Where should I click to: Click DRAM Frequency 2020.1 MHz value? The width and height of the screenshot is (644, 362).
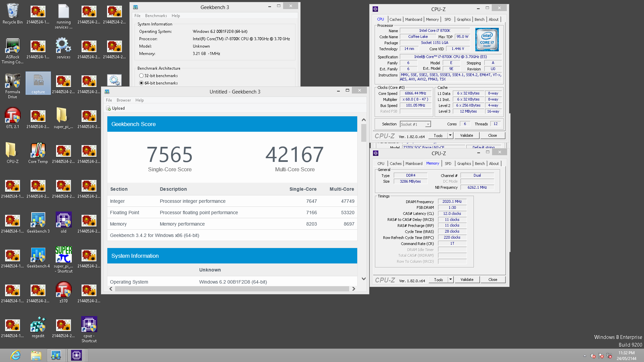coord(452,201)
